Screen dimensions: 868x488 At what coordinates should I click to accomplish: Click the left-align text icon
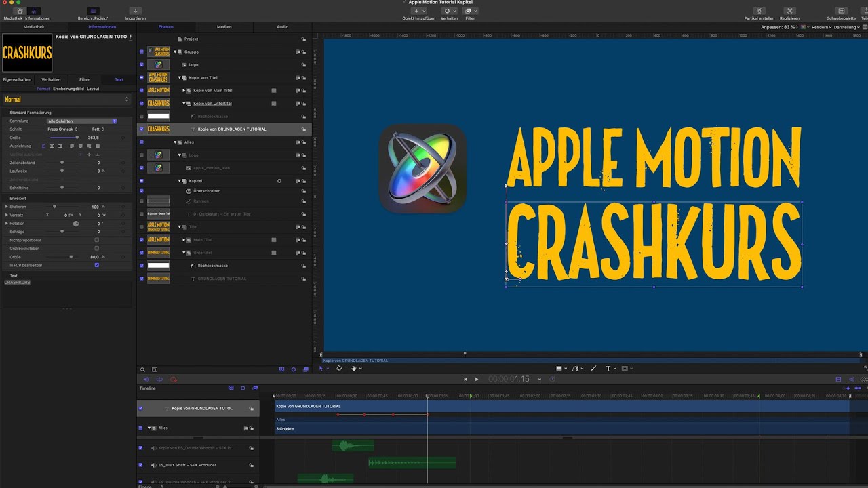tap(44, 146)
